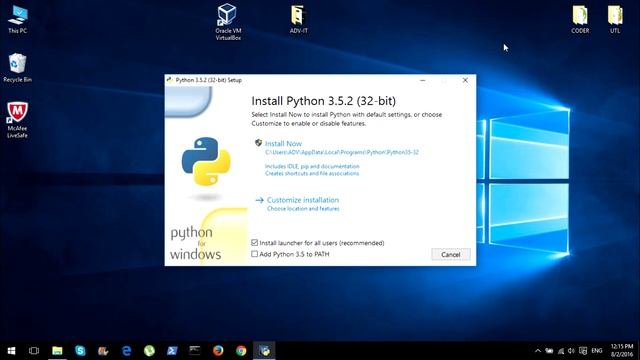Open File Explorer from taskbar
This screenshot has width=640, height=360.
(57, 351)
